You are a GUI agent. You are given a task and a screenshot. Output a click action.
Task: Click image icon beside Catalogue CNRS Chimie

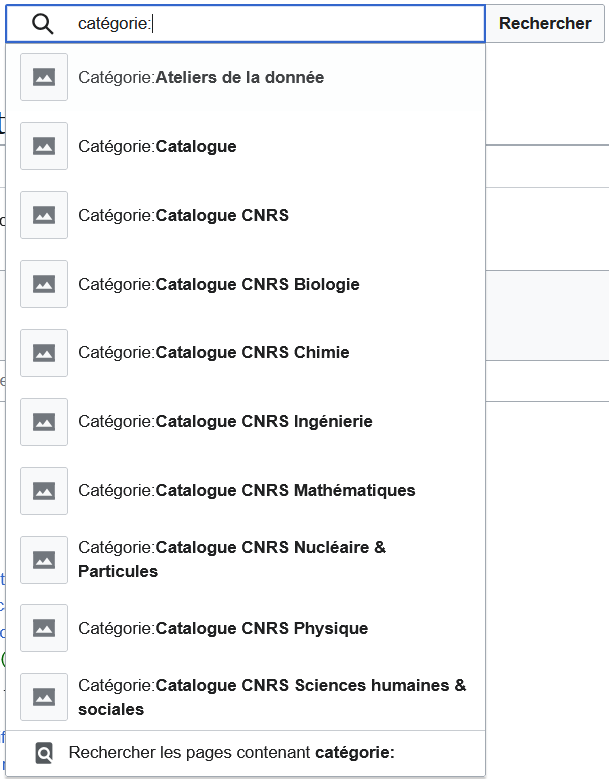pyautogui.click(x=44, y=353)
